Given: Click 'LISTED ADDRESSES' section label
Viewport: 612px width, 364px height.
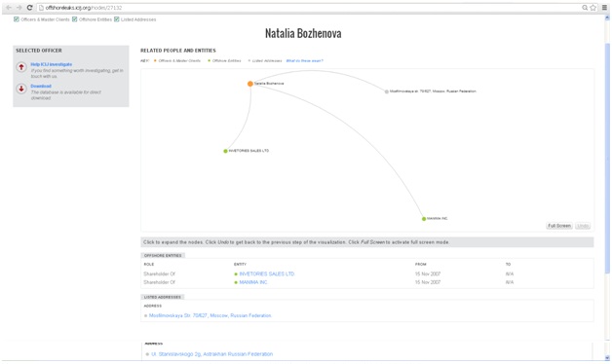Looking at the screenshot, I should 163,297.
